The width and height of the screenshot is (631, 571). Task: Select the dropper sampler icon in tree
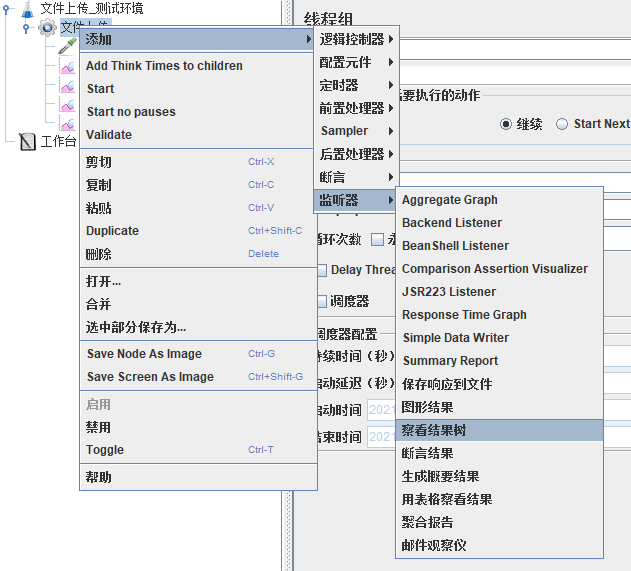click(67, 46)
